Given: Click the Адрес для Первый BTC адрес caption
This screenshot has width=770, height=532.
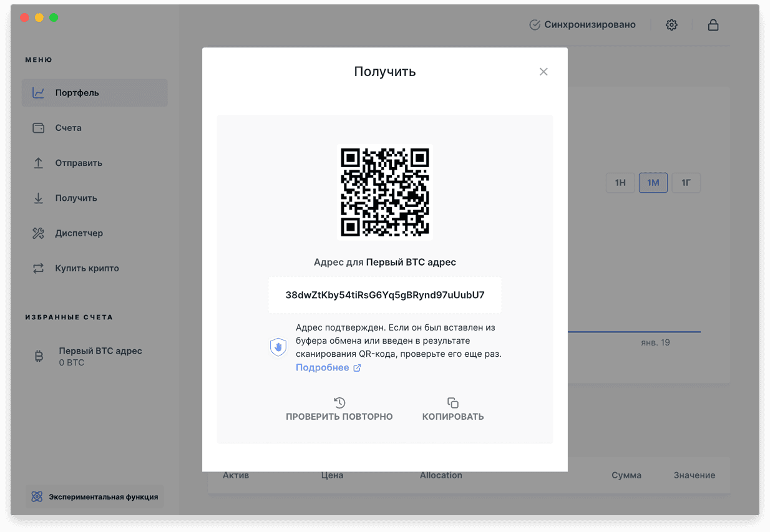Looking at the screenshot, I should [x=385, y=263].
